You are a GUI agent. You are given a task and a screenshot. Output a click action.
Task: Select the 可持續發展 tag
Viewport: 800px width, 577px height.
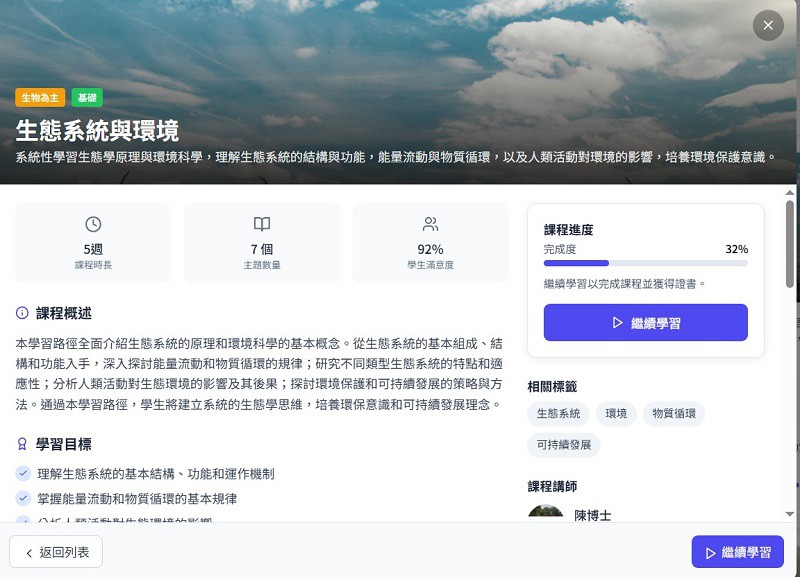coord(564,445)
